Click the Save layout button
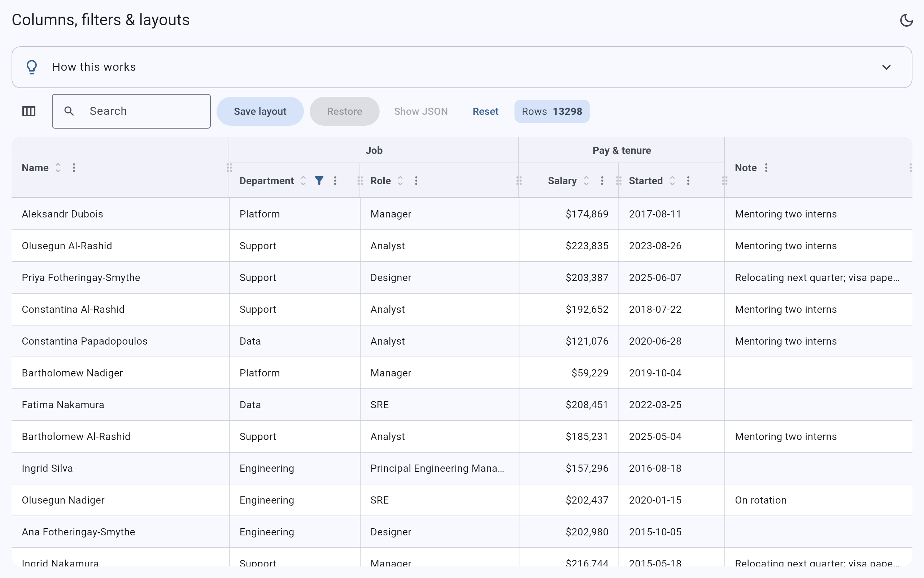This screenshot has width=924, height=578. (260, 111)
